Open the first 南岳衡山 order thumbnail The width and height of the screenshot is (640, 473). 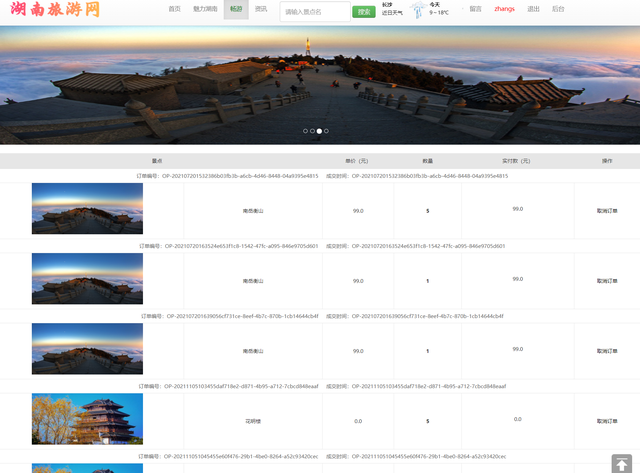click(87, 209)
